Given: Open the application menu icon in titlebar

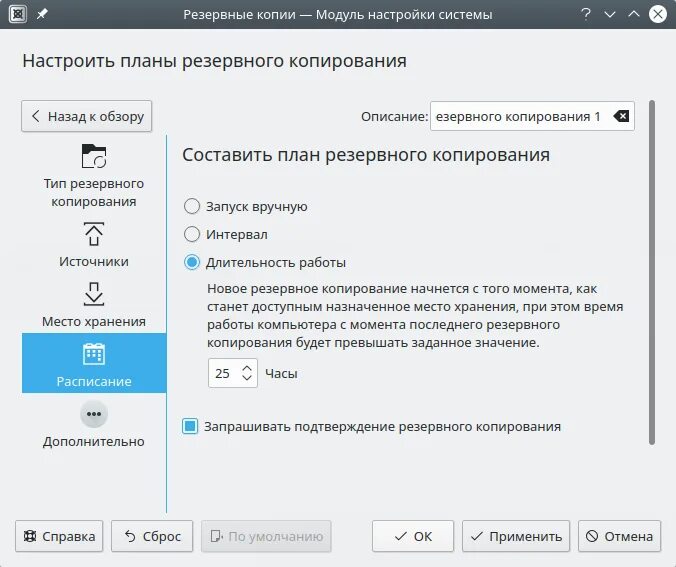Looking at the screenshot, I should pos(18,14).
